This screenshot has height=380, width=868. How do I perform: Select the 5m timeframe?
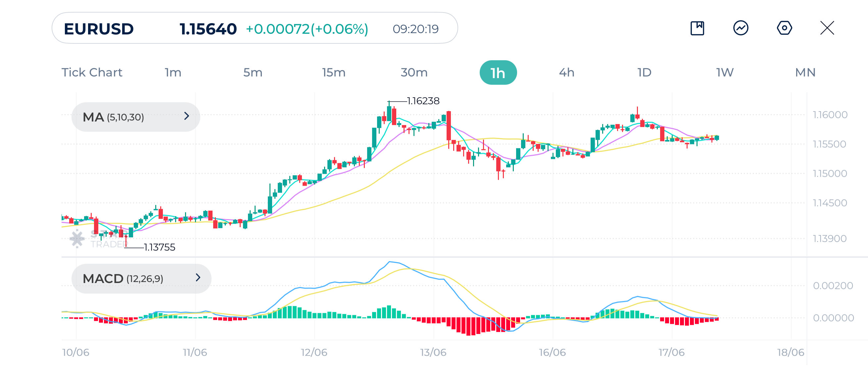pos(253,72)
